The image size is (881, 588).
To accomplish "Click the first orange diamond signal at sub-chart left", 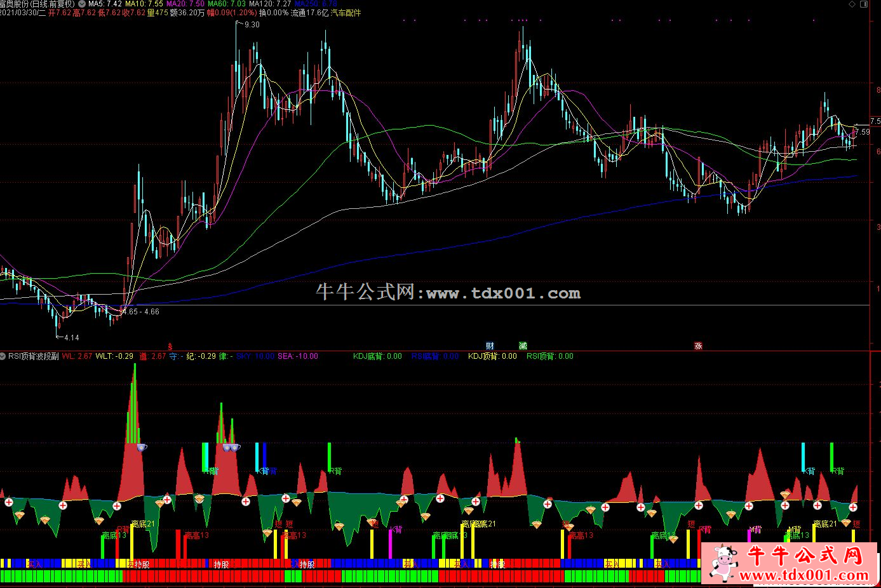I will 20,515.
